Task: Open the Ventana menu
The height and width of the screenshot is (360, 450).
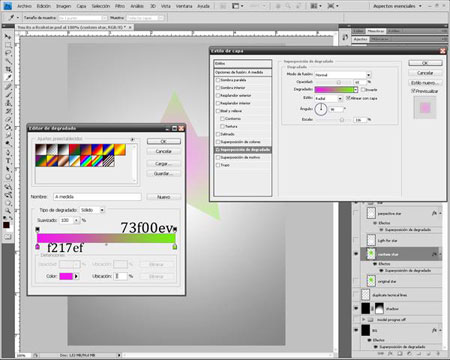Action: point(184,6)
